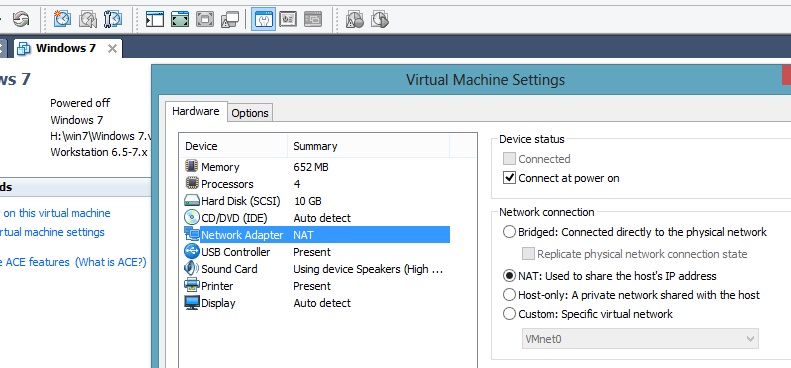
Task: Click the Windows 7 tab's VM icon
Action: (24, 48)
